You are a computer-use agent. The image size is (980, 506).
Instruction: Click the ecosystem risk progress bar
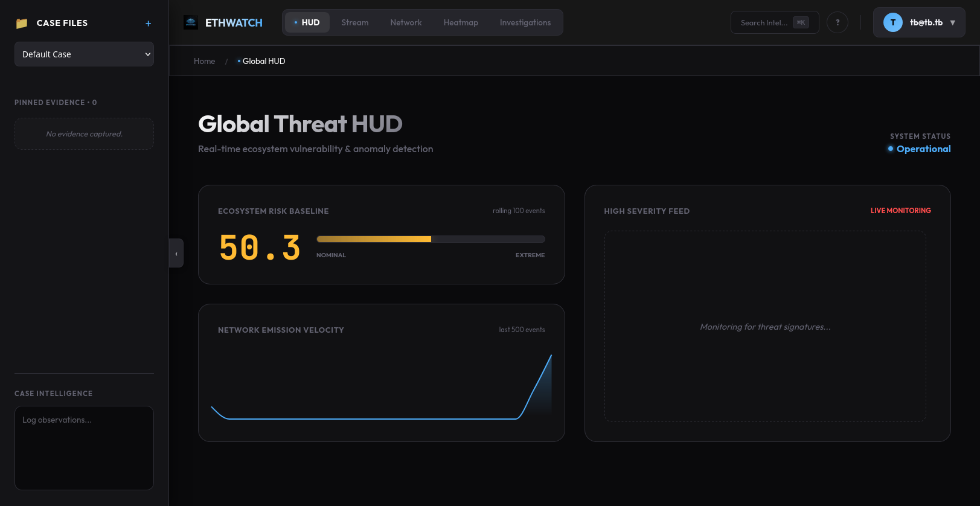coord(431,239)
